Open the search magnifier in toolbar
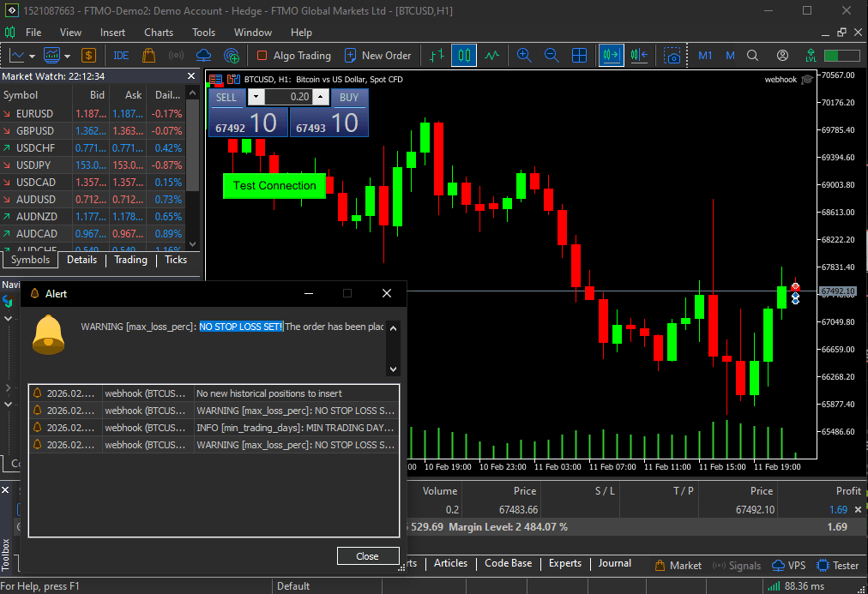This screenshot has height=594, width=868. point(752,56)
